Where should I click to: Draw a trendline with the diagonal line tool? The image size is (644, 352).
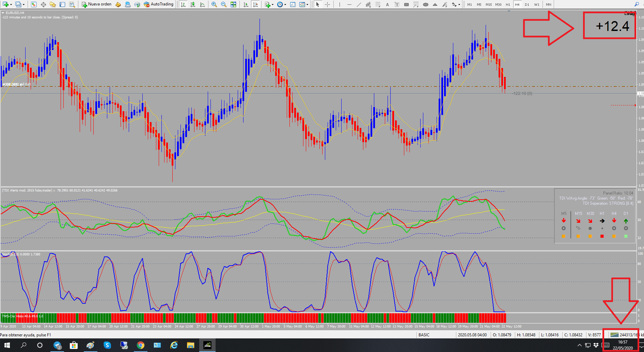click(359, 4)
